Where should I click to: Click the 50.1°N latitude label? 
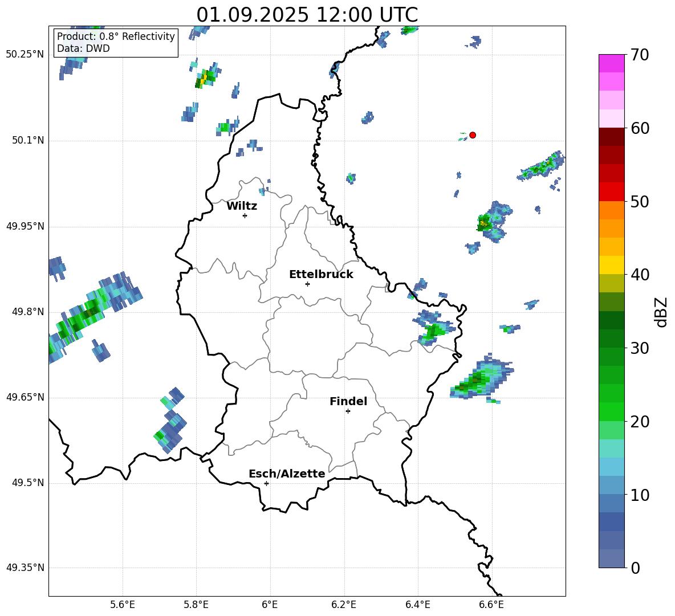(x=28, y=141)
